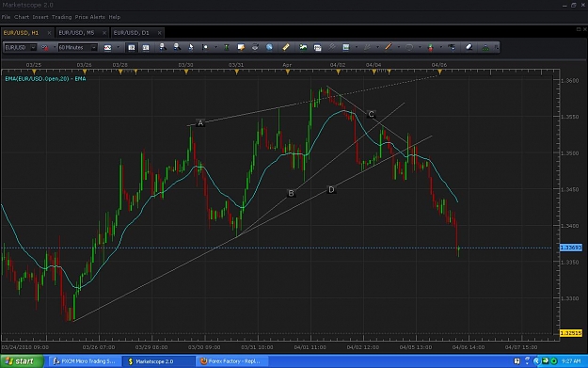
Task: Click Marketscope 2.0 taskbar button
Action: 159,361
